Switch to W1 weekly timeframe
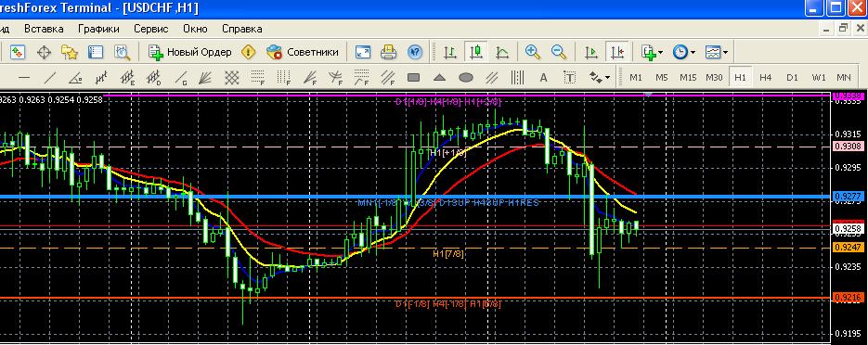 click(818, 77)
